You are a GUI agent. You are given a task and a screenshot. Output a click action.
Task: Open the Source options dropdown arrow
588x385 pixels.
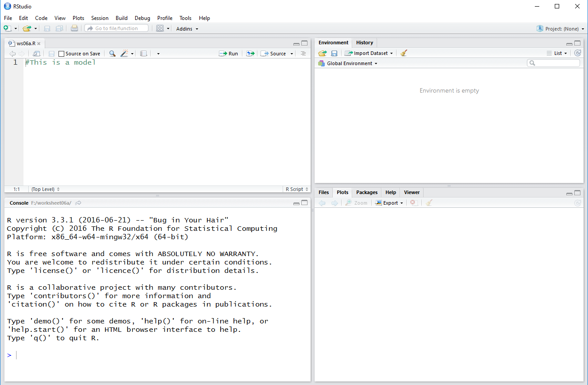click(x=292, y=54)
